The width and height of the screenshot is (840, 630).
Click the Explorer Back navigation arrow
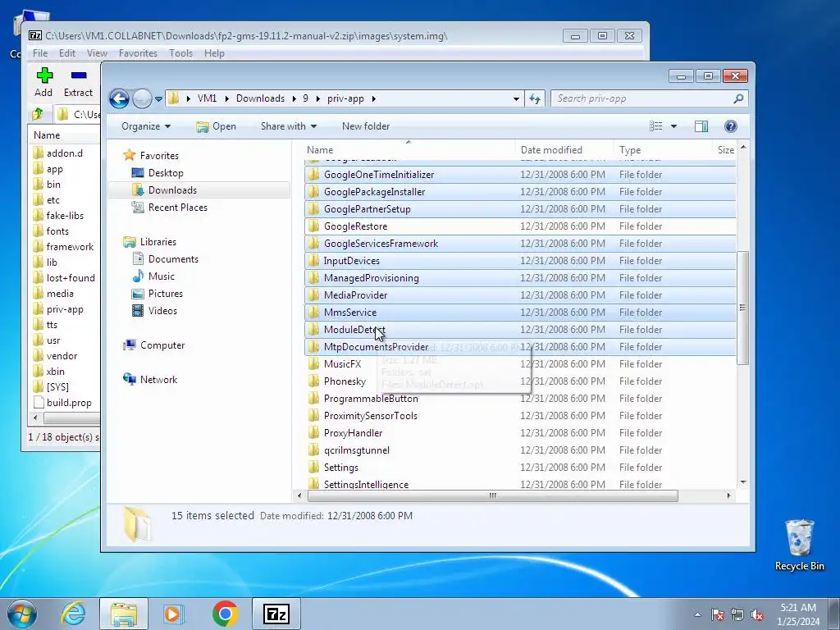tap(119, 98)
